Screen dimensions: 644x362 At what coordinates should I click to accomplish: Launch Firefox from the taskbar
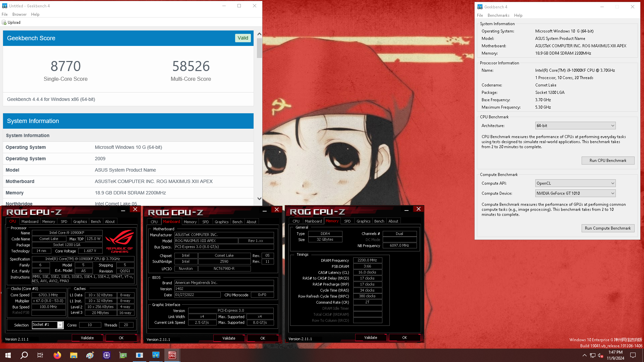57,355
